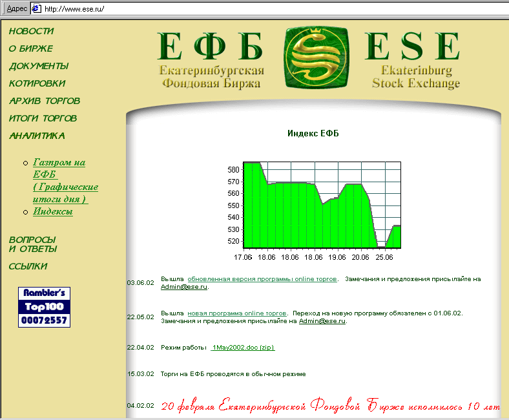Select АРХИВ ТОРГОВ menu item

point(45,101)
